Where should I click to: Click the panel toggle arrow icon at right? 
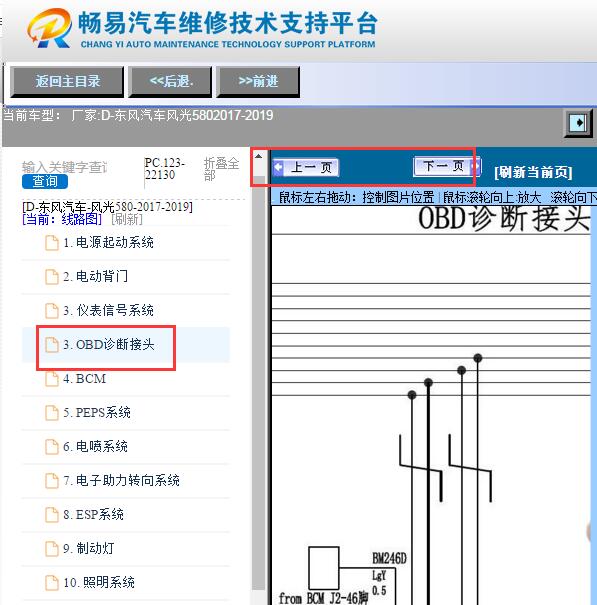click(x=578, y=123)
